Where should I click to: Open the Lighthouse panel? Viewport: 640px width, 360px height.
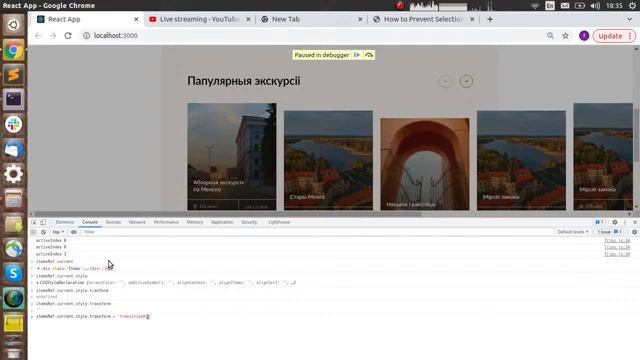click(279, 222)
